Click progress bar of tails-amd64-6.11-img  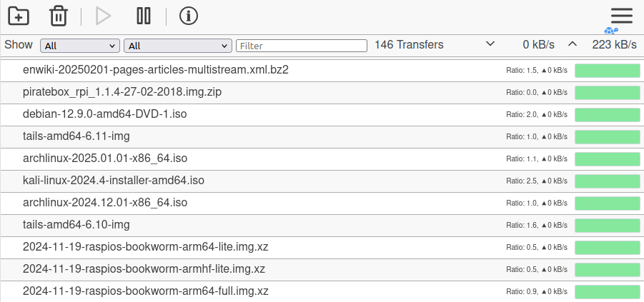(x=607, y=136)
